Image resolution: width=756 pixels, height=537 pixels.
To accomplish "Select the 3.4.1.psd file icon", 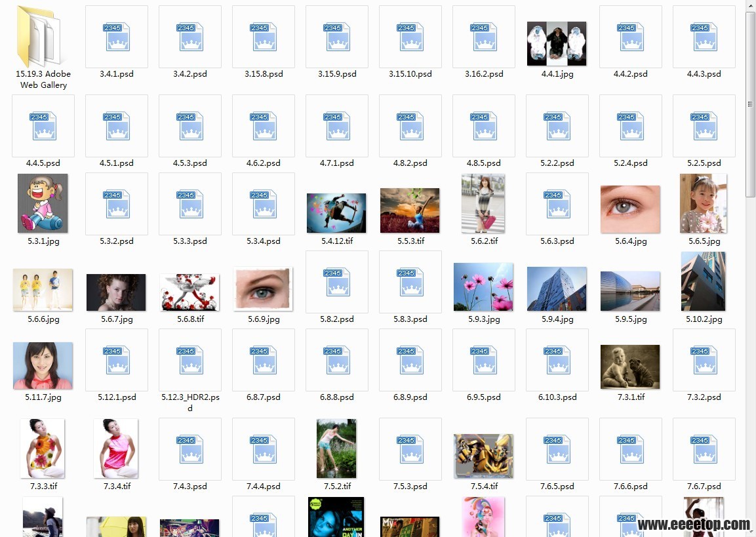I will (x=117, y=37).
